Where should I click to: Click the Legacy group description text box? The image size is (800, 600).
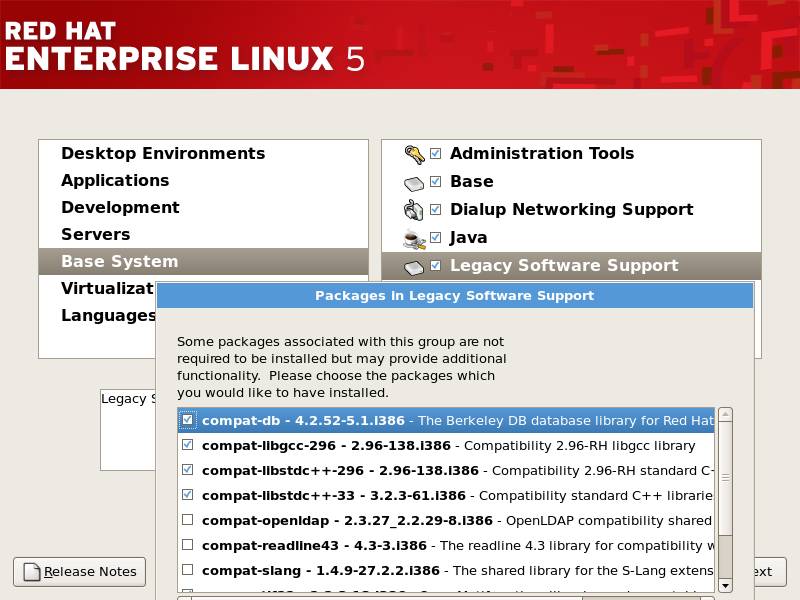coord(128,430)
